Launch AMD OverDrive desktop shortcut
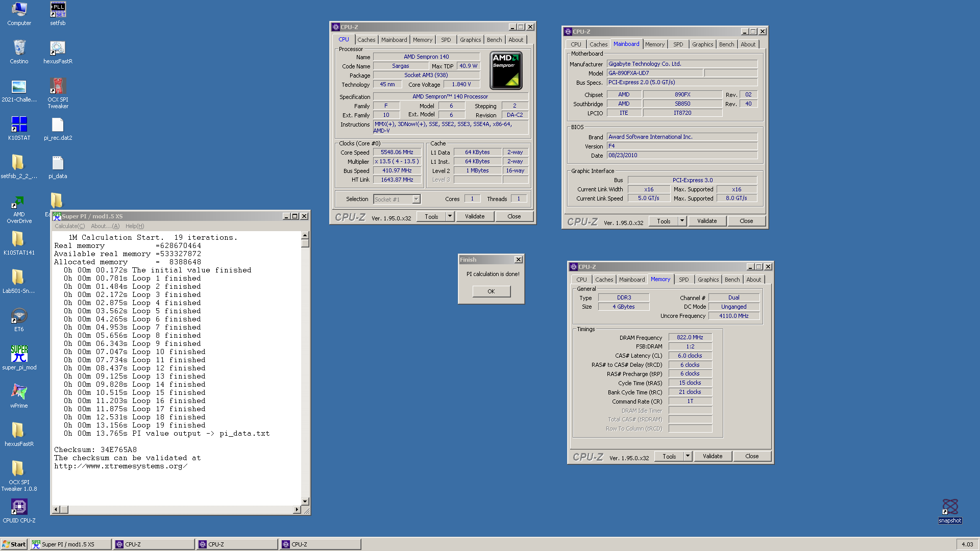This screenshot has width=980, height=551. (19, 209)
